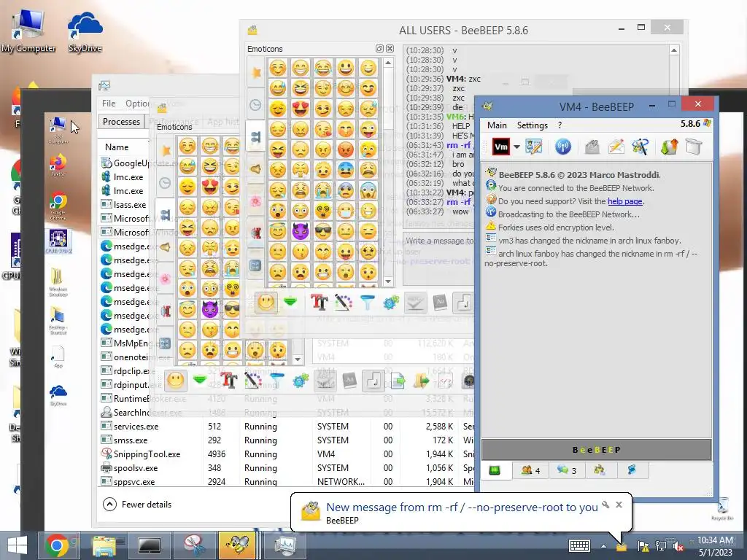747x560 pixels.
Task: Insert the purple devil emoji
Action: [300, 231]
